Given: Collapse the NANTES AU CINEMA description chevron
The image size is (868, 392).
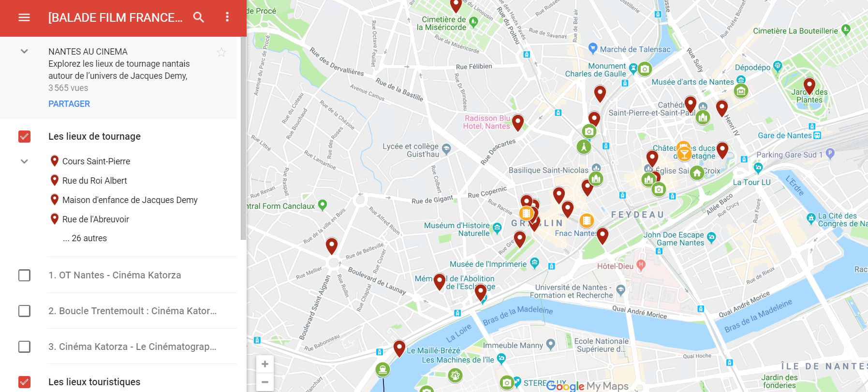Looking at the screenshot, I should 24,51.
